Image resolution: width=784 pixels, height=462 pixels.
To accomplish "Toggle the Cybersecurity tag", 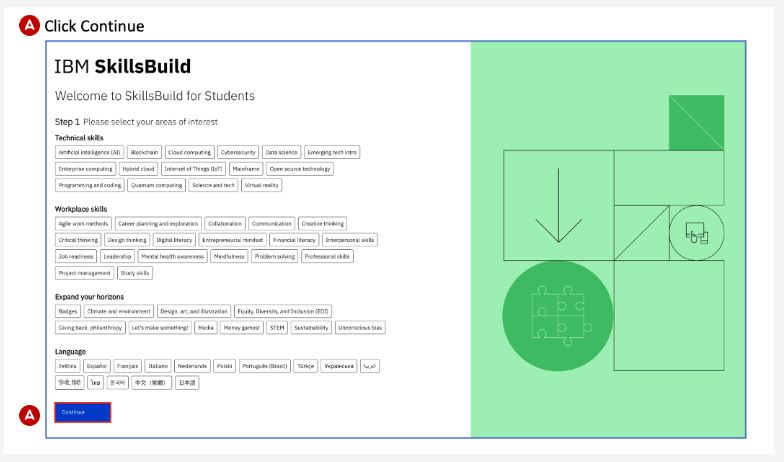I will [x=238, y=152].
